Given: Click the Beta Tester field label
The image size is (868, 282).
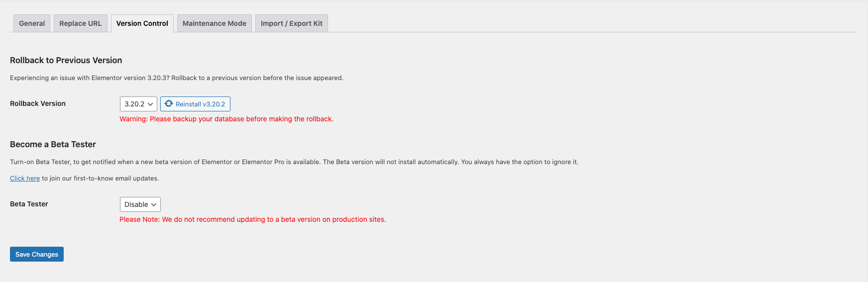Looking at the screenshot, I should (x=29, y=204).
